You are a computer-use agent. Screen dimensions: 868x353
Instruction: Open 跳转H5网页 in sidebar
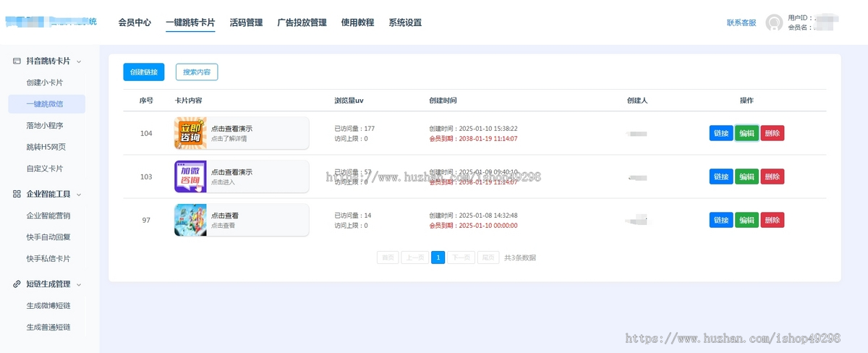(46, 147)
